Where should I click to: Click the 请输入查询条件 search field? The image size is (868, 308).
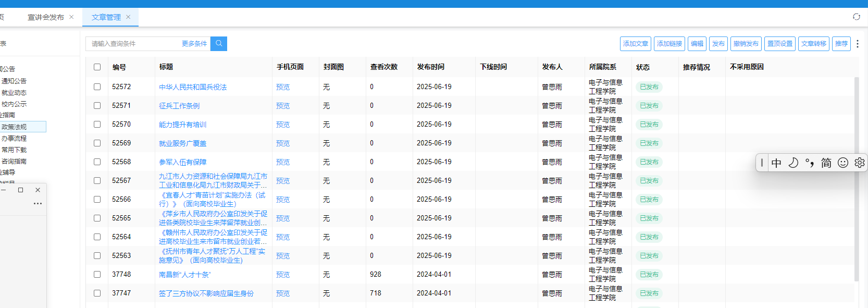pyautogui.click(x=133, y=44)
